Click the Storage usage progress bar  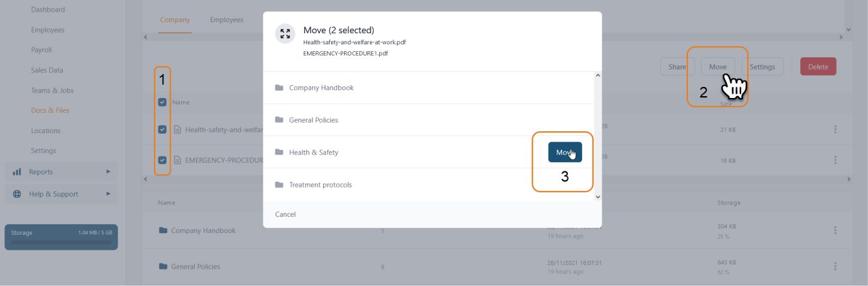point(61,242)
